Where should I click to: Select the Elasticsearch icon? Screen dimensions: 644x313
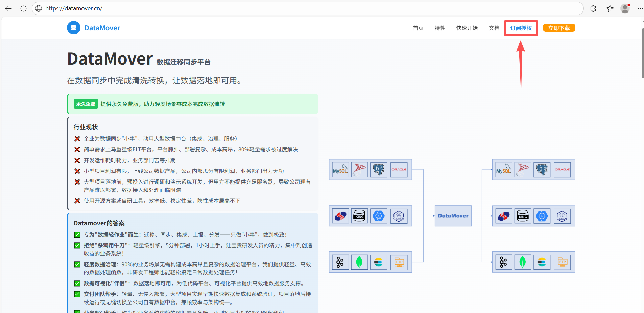(x=379, y=262)
